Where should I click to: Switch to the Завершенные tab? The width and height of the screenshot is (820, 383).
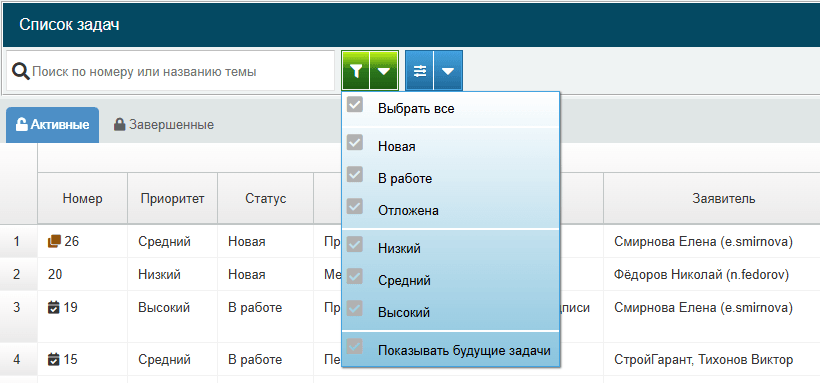click(164, 125)
